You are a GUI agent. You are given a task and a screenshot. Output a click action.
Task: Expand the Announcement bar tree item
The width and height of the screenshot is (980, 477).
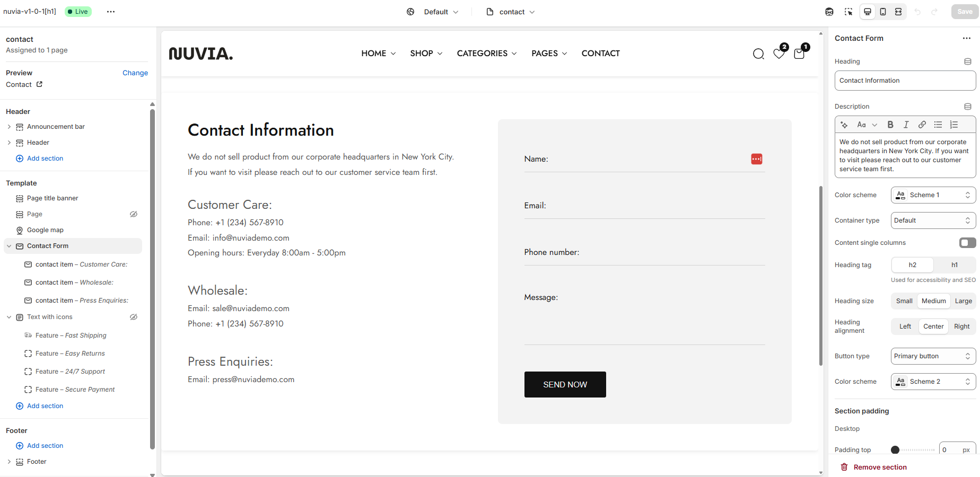[x=9, y=127]
